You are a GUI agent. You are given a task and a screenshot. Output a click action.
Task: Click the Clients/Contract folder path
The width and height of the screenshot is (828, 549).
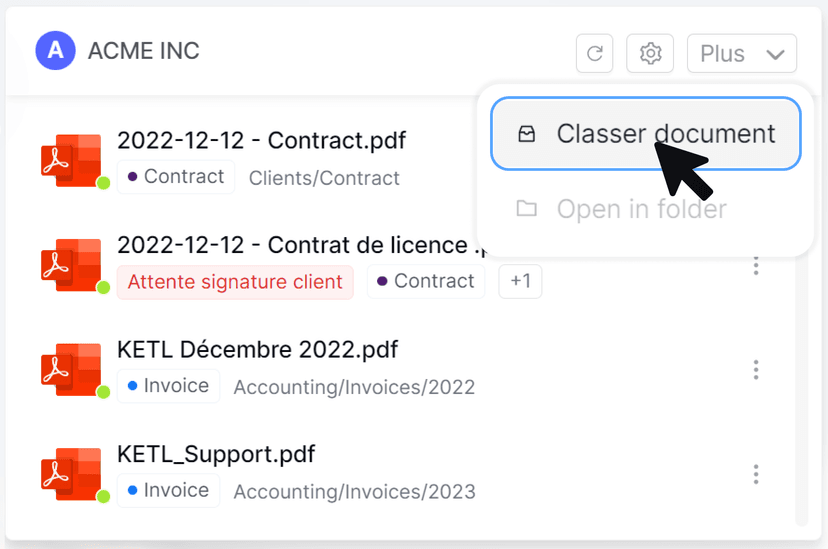point(324,178)
